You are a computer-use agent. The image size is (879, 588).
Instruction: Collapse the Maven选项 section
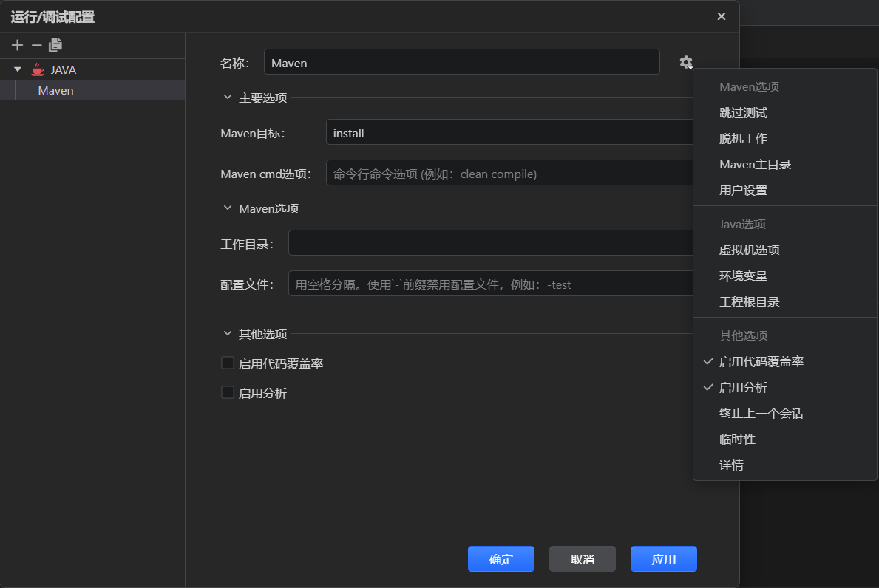[x=227, y=208]
